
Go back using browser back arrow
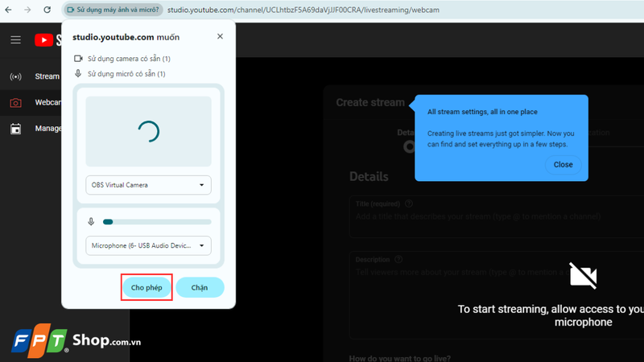coord(8,10)
